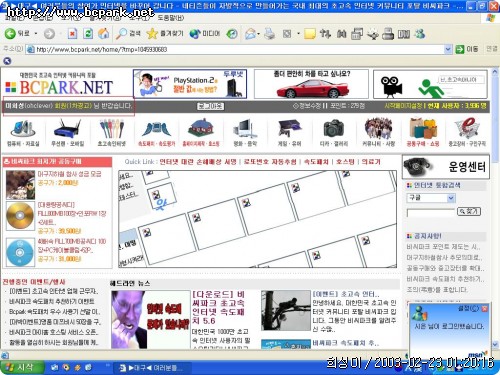
Task: Click 시작페이지설정 start page link
Action: point(403,106)
